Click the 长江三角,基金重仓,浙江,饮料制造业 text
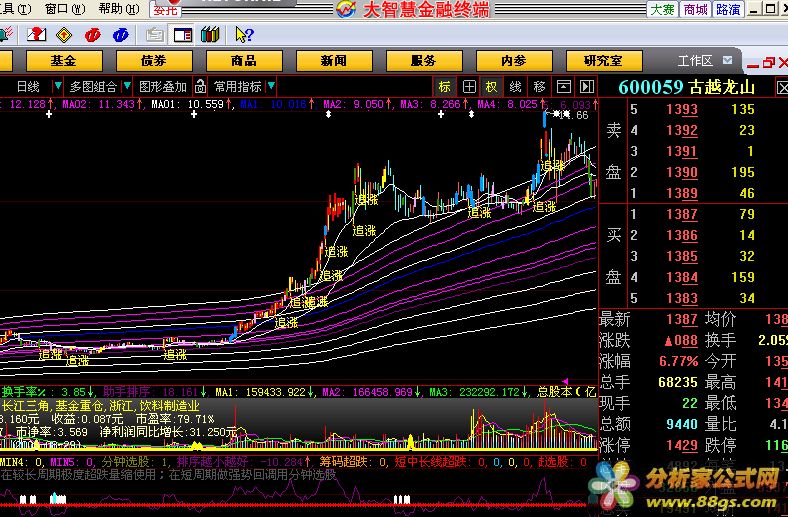This screenshot has height=517, width=788. coord(101,406)
